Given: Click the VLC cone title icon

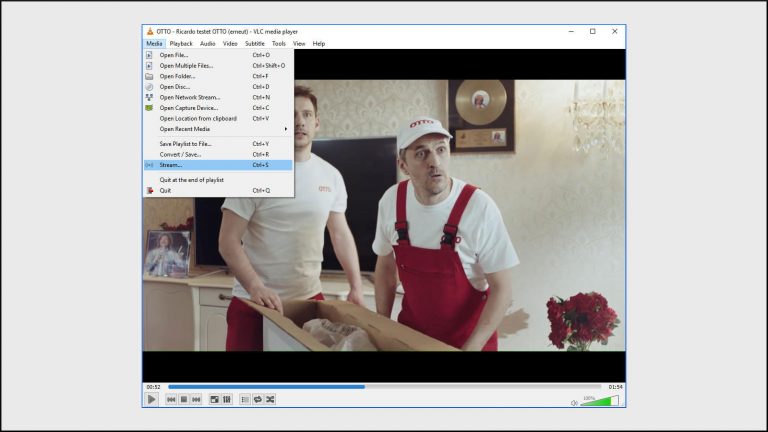Looking at the screenshot, I should 150,31.
